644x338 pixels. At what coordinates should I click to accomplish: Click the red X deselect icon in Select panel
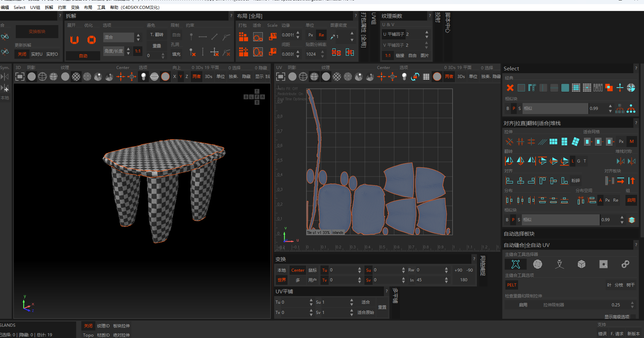(510, 88)
